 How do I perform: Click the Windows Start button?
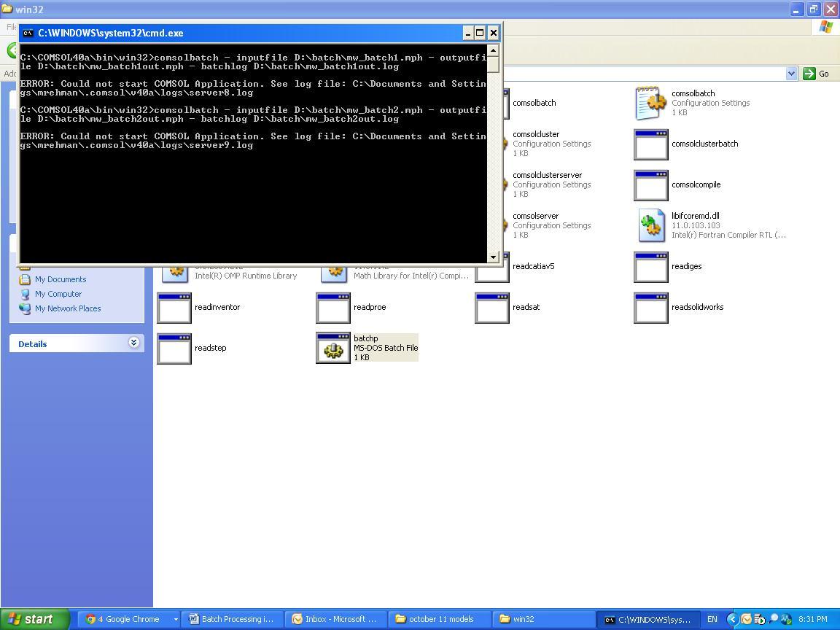(x=35, y=619)
